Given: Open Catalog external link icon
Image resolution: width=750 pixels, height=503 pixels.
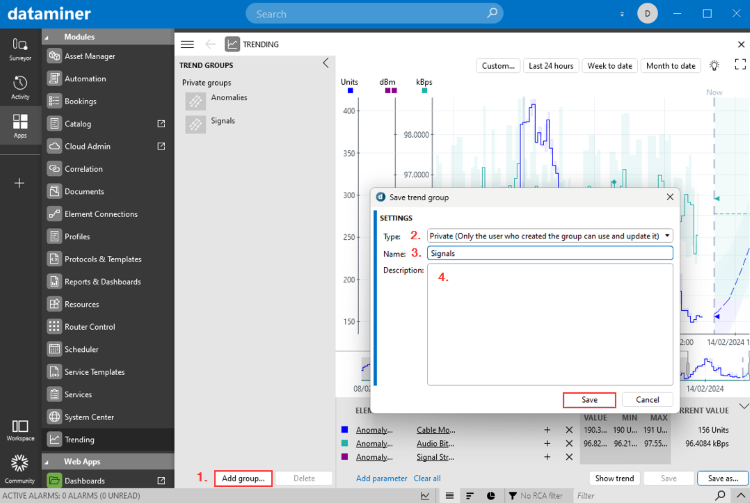Looking at the screenshot, I should coord(161,124).
